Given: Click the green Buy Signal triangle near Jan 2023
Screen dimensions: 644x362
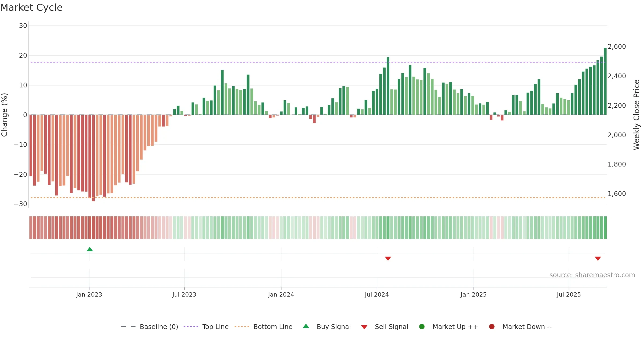Looking at the screenshot, I should (90, 249).
